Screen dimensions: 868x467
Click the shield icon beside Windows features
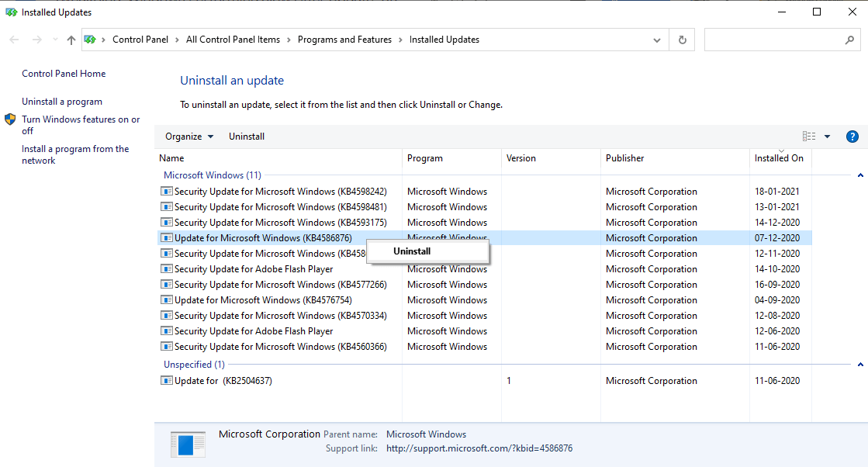pos(10,119)
